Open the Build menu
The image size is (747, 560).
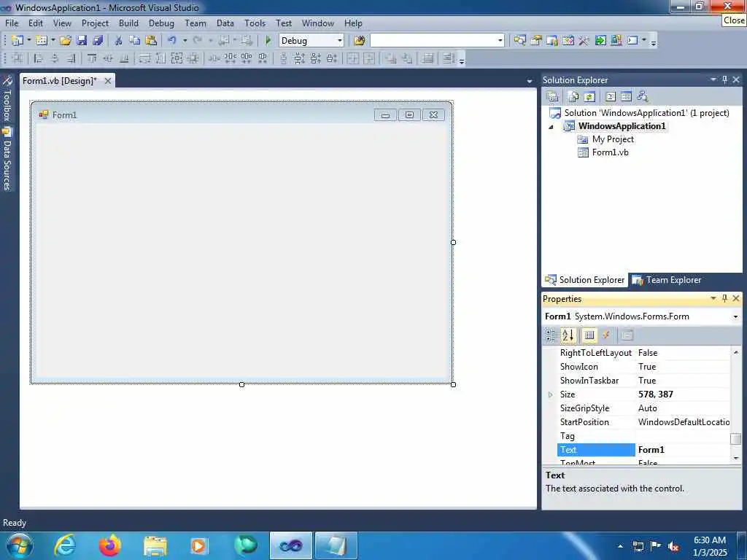pyautogui.click(x=128, y=23)
